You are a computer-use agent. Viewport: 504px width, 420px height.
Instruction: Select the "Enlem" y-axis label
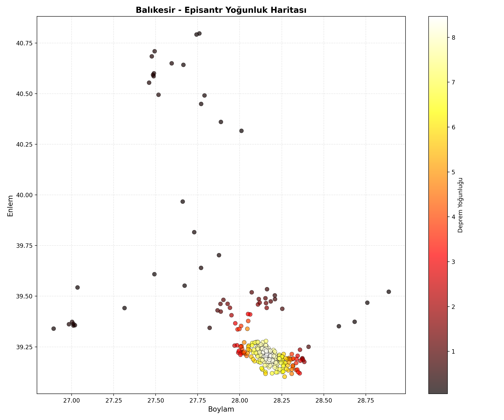click(10, 206)
